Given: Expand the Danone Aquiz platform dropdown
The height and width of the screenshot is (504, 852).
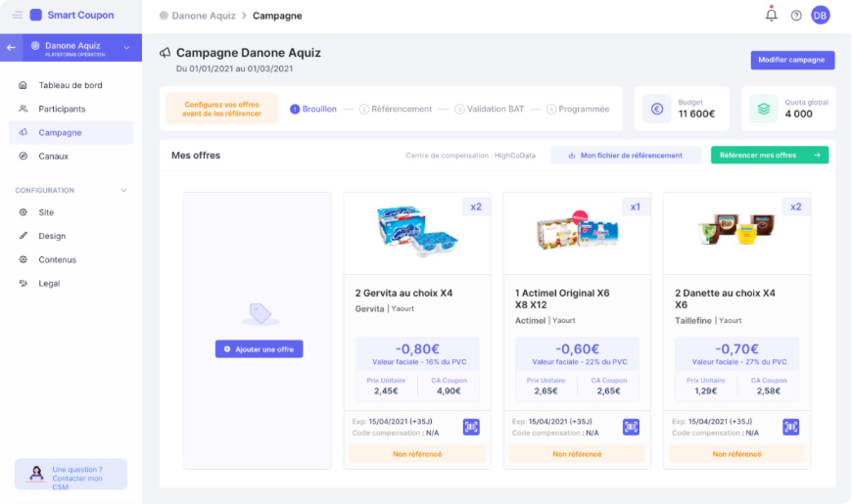Looking at the screenshot, I should point(126,47).
